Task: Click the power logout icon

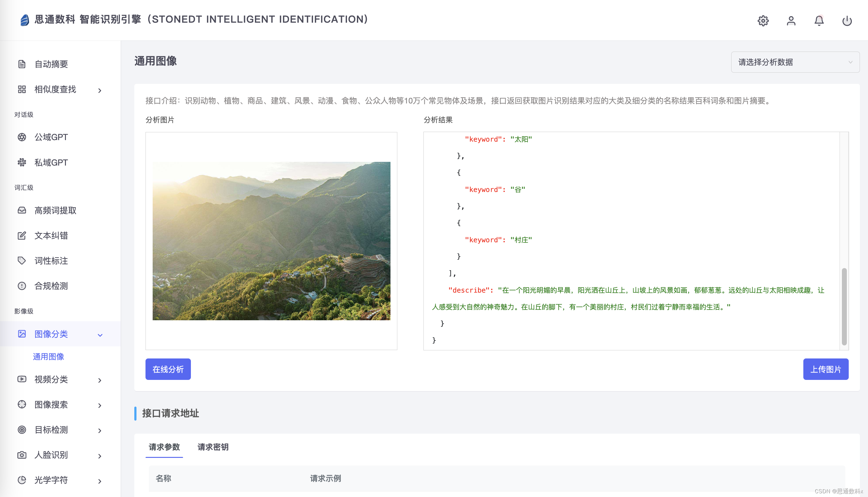Action: pos(847,21)
